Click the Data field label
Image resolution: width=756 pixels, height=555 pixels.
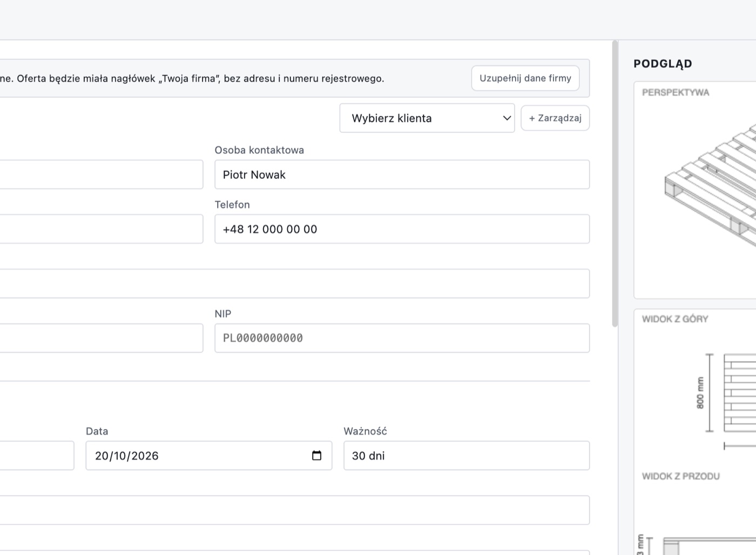(x=97, y=431)
